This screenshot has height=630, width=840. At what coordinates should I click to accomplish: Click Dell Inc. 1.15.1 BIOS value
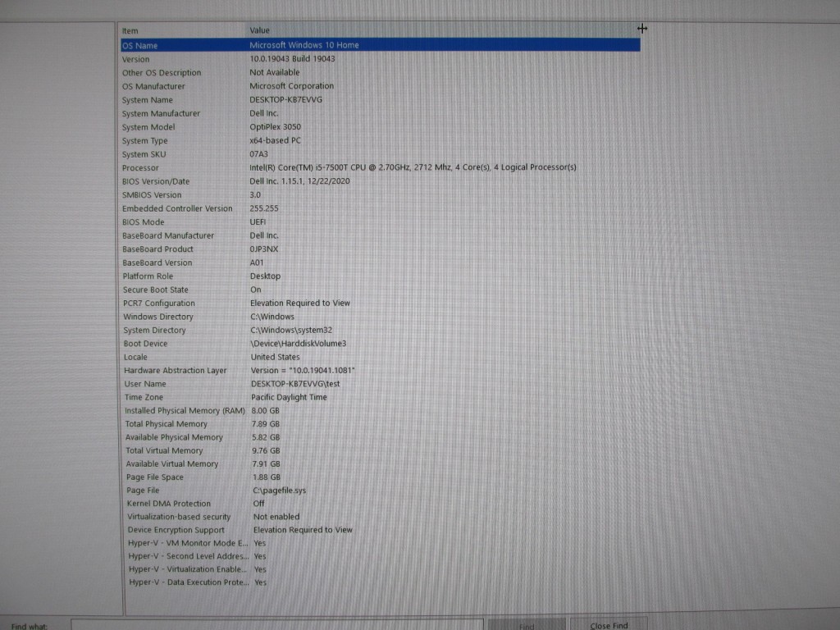pyautogui.click(x=299, y=181)
